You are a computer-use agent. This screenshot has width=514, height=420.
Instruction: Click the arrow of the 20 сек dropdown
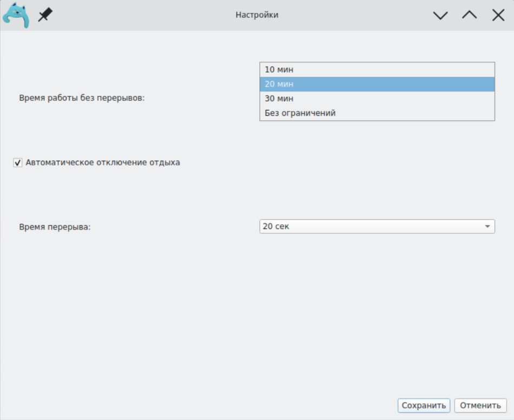pyautogui.click(x=487, y=226)
